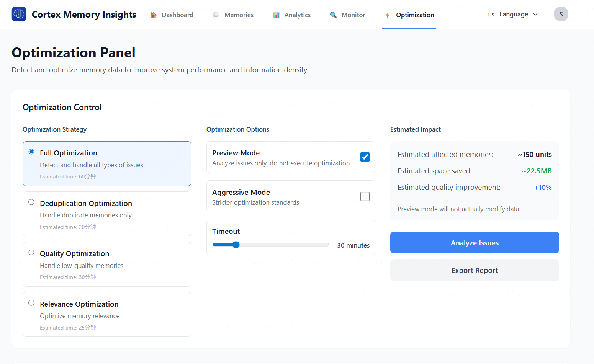Screen dimensions: 594x364
Task: Click the '+10%' quality improvement value
Action: (x=543, y=188)
